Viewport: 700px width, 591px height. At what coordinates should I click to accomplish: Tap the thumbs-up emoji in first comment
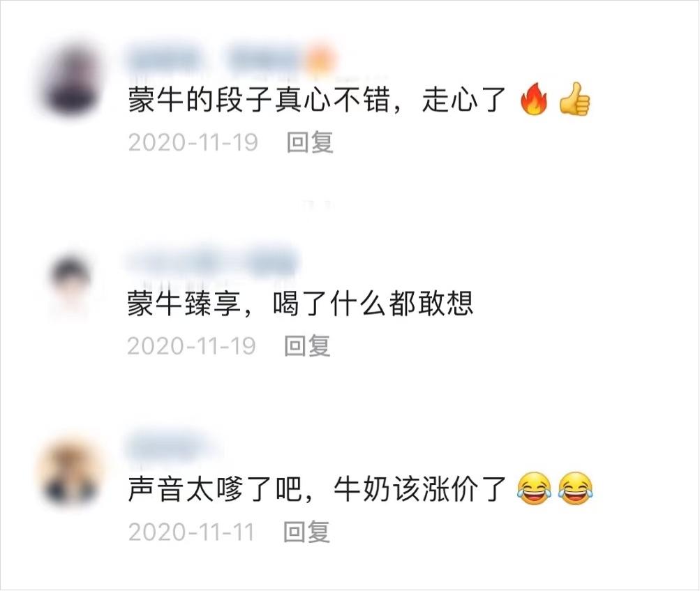pyautogui.click(x=574, y=99)
